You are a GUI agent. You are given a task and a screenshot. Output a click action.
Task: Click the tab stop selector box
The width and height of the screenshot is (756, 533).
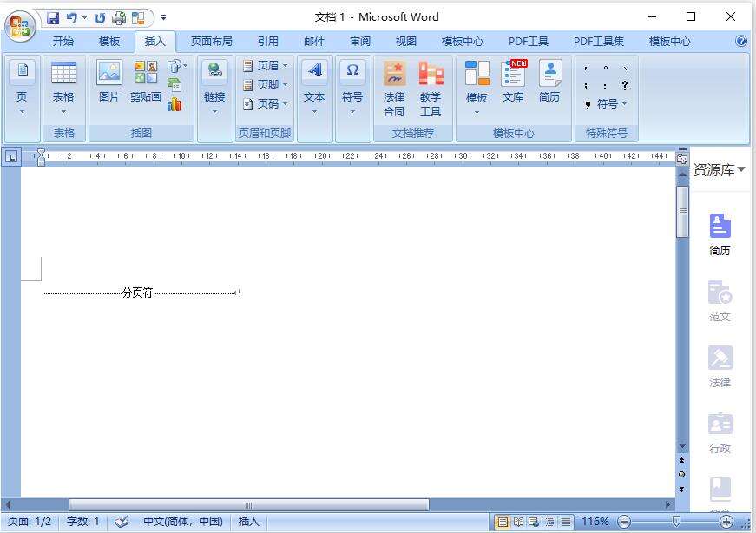pyautogui.click(x=11, y=157)
